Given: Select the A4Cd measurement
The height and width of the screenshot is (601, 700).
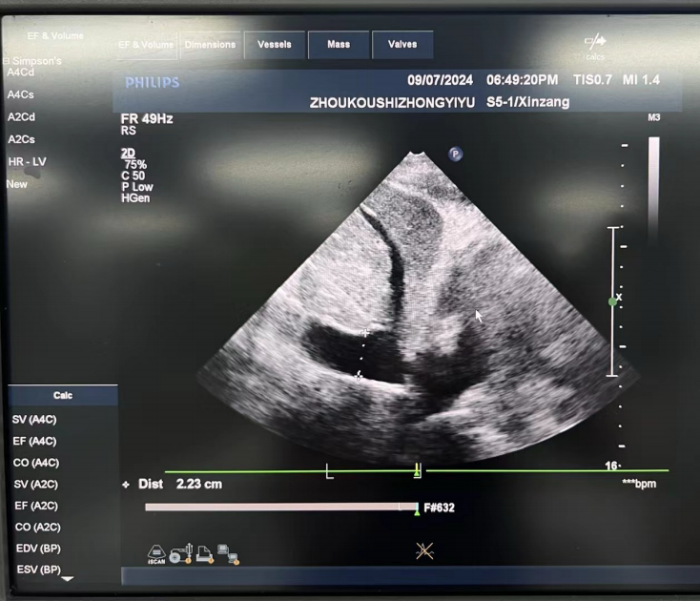Looking at the screenshot, I should coord(21,72).
